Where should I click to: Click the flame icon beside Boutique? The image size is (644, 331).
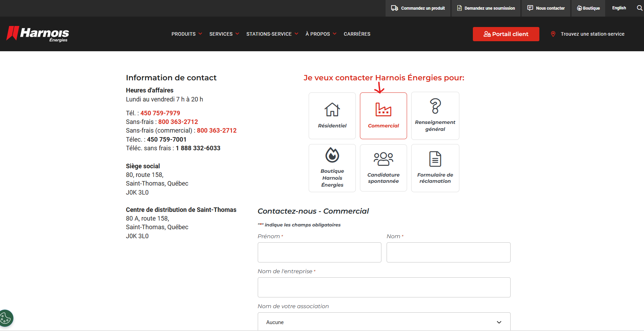click(579, 8)
